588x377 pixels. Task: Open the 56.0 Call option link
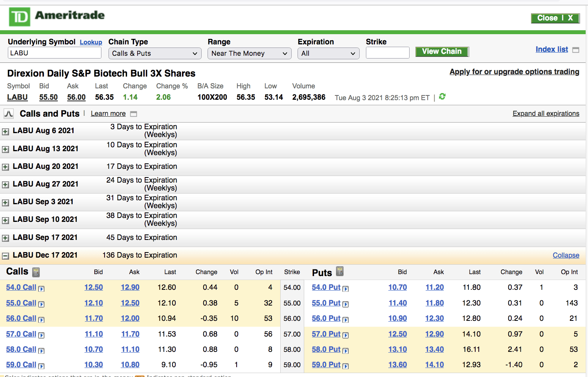21,318
